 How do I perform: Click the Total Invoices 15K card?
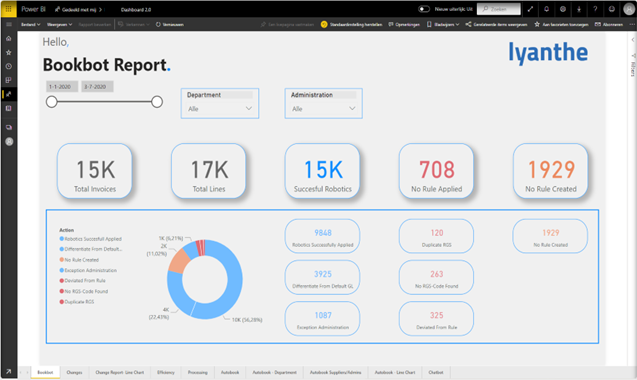(95, 171)
